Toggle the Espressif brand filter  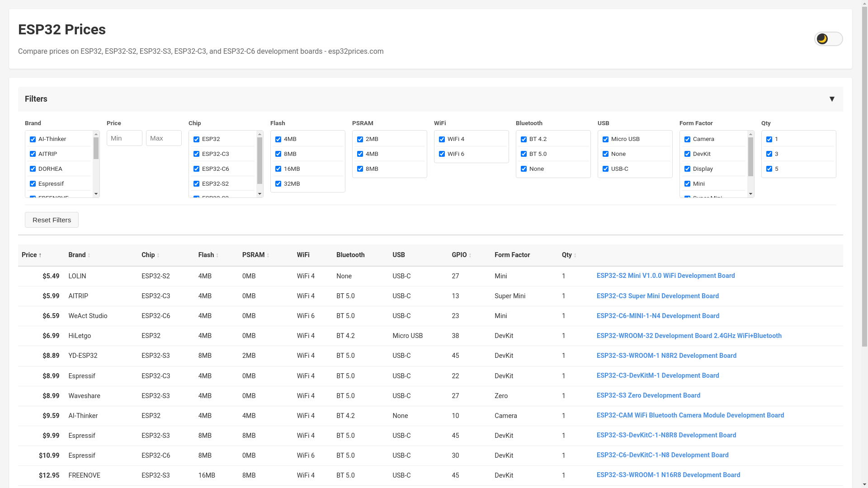(33, 184)
